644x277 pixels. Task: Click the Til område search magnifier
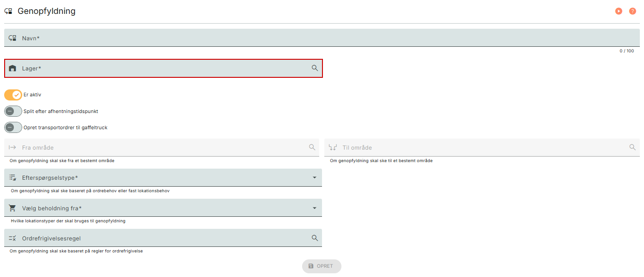tap(632, 147)
